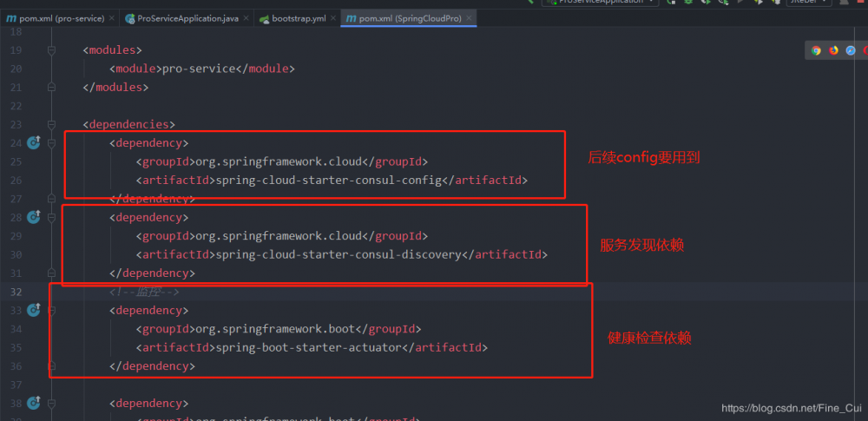Click the monitoring comment on line 32
868x421 pixels.
[144, 292]
